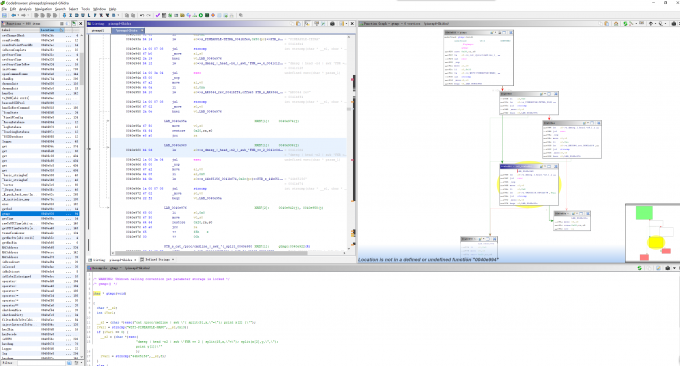This screenshot has height=366, width=680.
Task: Click the dark green square toolbar icon
Action: tap(207, 15)
